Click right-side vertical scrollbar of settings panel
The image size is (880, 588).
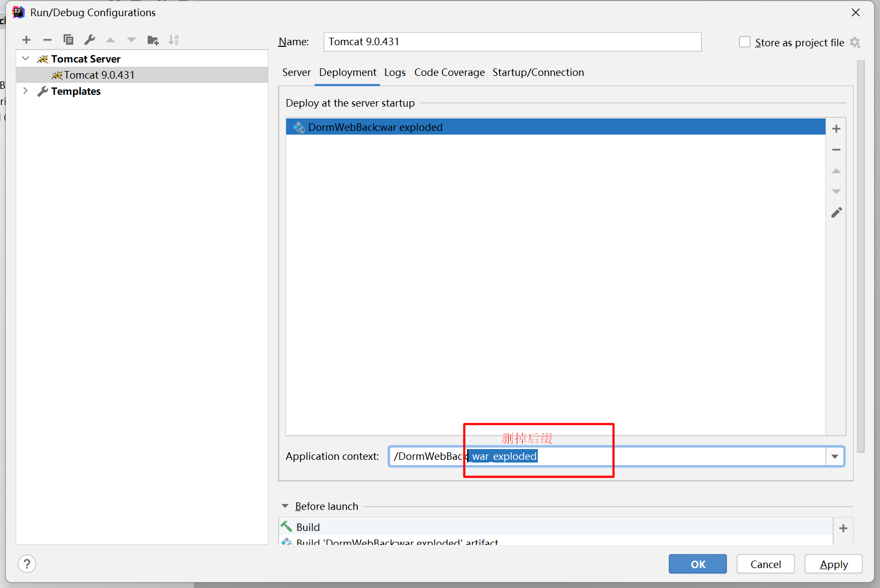point(861,256)
